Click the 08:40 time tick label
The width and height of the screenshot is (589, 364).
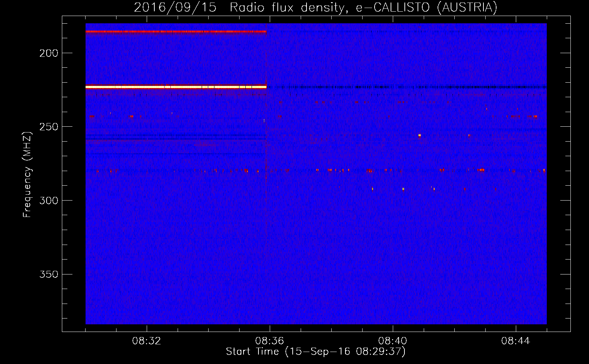393,341
